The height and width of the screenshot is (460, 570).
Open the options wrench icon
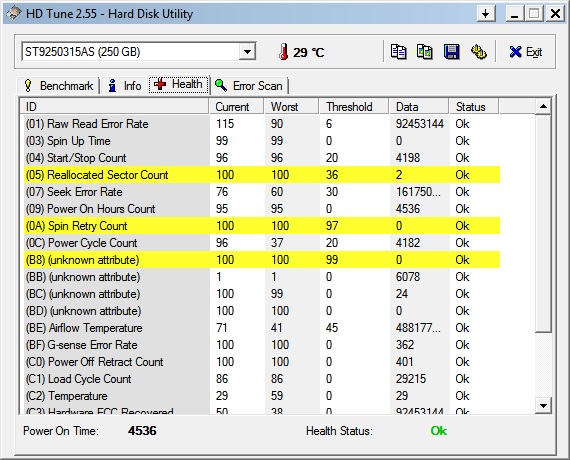point(479,52)
